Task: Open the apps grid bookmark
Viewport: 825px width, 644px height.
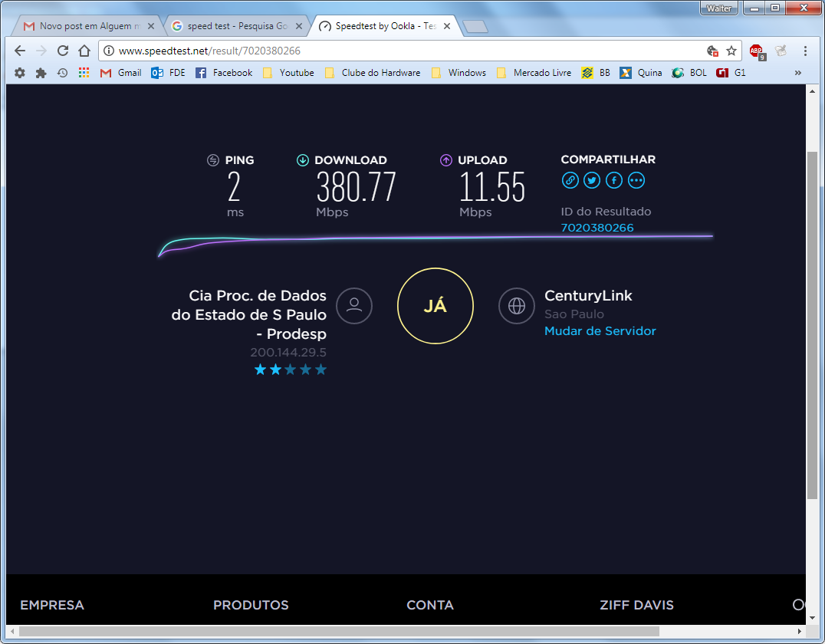Action: coord(84,73)
